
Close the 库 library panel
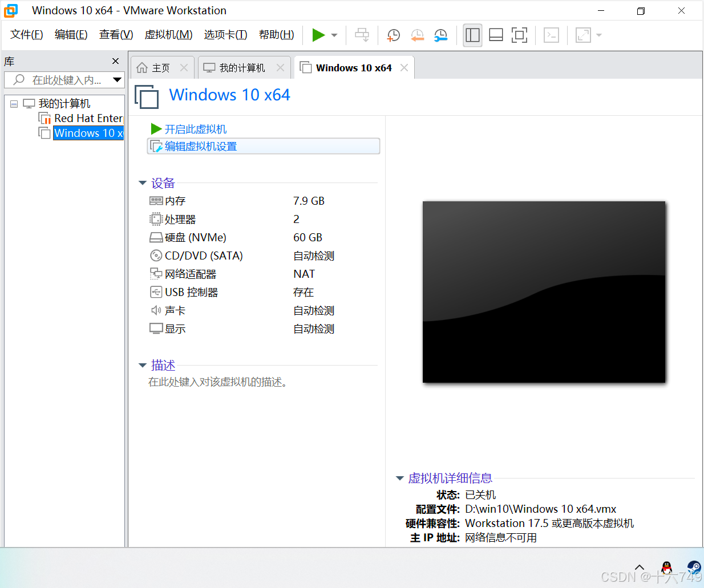coord(116,61)
